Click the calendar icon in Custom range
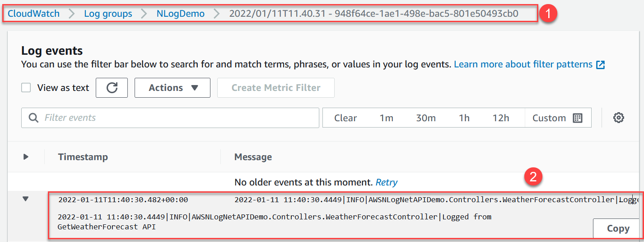Viewport: 644px width, 242px height. pos(577,118)
